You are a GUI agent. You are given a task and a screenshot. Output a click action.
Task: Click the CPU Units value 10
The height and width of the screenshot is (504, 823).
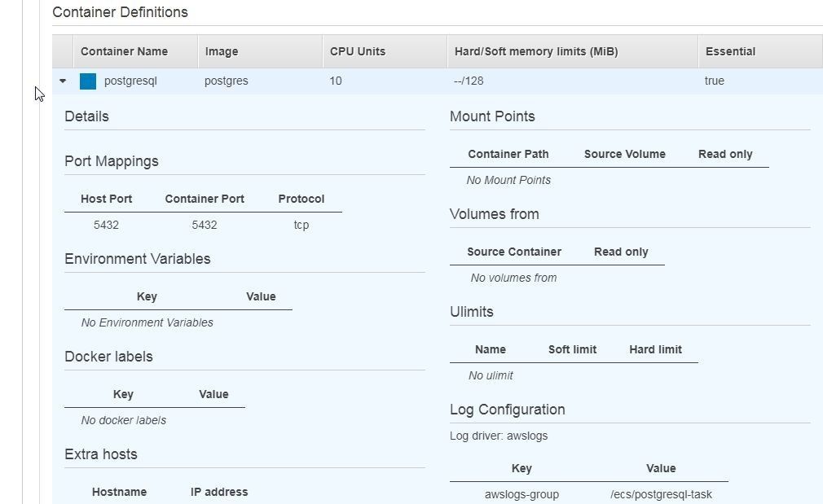click(336, 81)
